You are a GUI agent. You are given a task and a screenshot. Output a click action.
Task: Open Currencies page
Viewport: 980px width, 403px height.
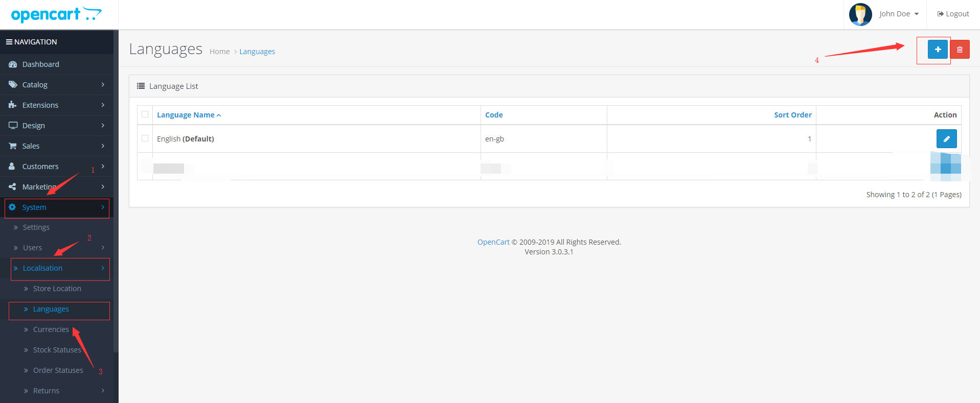coord(51,329)
